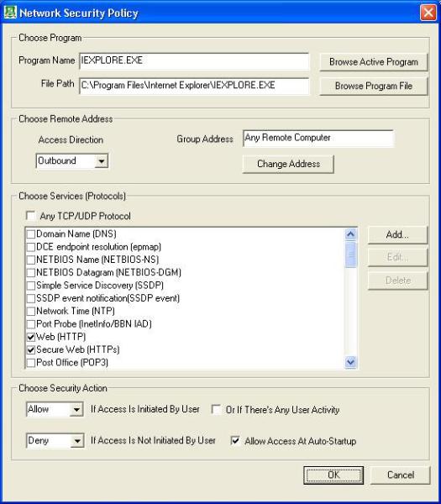This screenshot has height=504, width=441.
Task: Click in the Program Name input field
Action: point(194,60)
